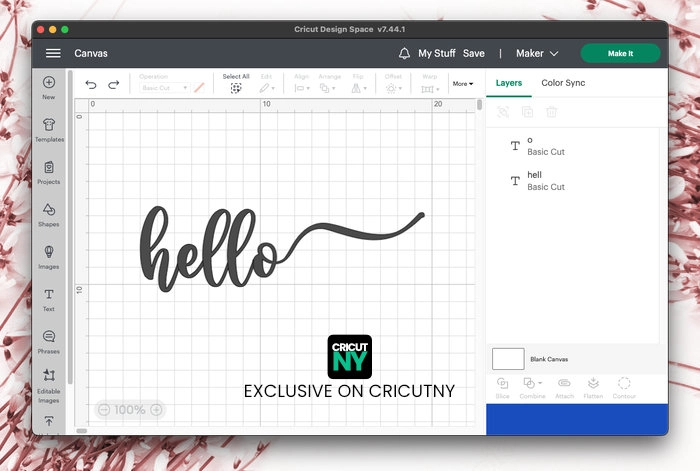This screenshot has width=700, height=471.
Task: Click the Flatten tool
Action: [x=593, y=388]
